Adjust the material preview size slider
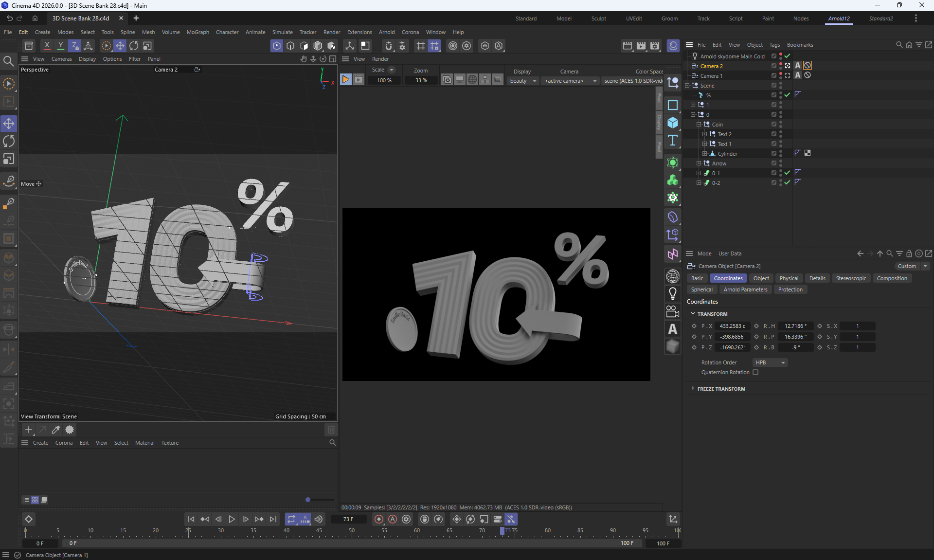934x560 pixels. tap(308, 500)
